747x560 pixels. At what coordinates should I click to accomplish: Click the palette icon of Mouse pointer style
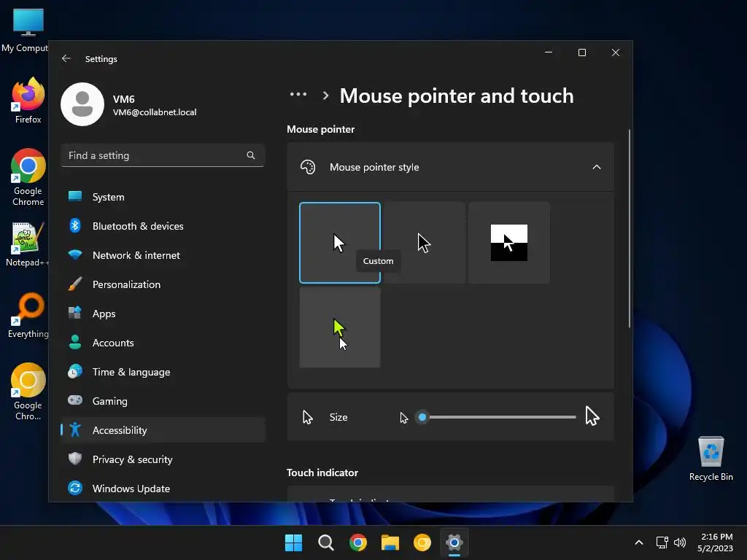point(308,167)
